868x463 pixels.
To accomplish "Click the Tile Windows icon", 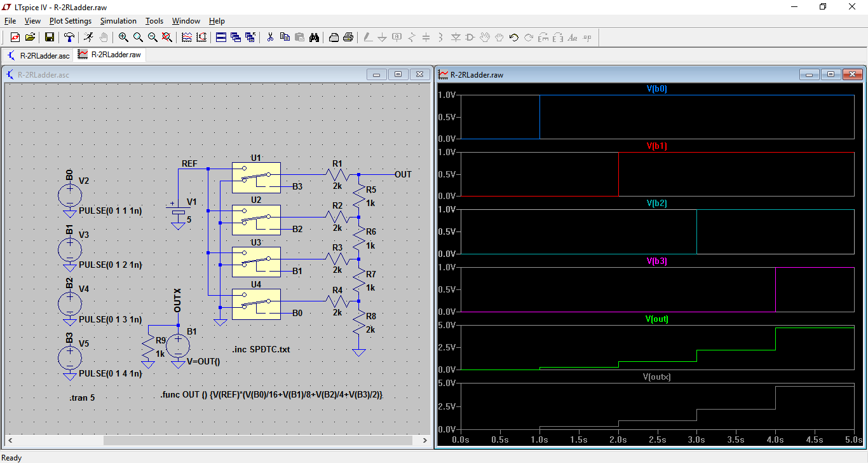I will 221,38.
